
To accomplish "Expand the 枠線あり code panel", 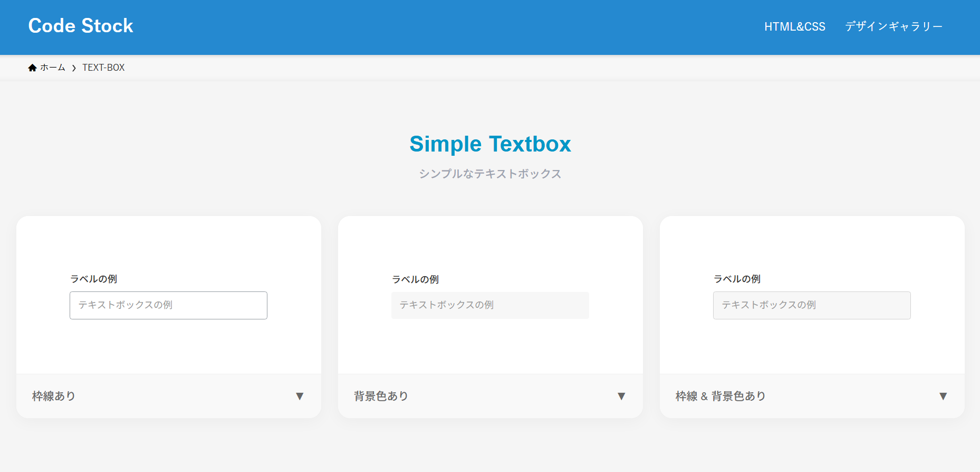I will point(169,396).
